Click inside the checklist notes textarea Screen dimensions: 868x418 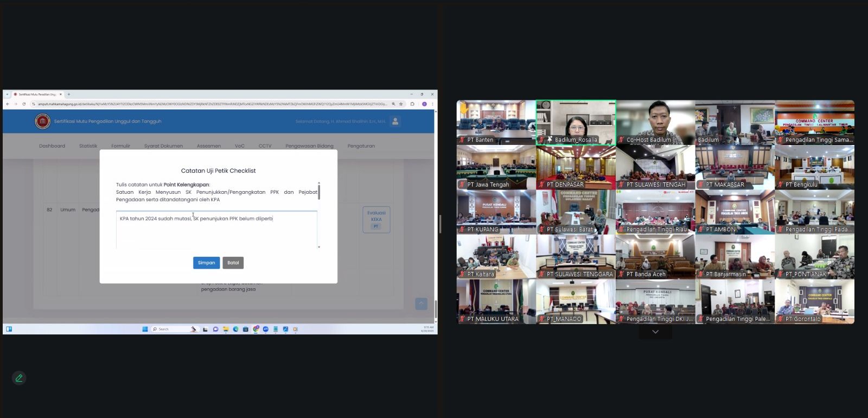[x=216, y=230]
